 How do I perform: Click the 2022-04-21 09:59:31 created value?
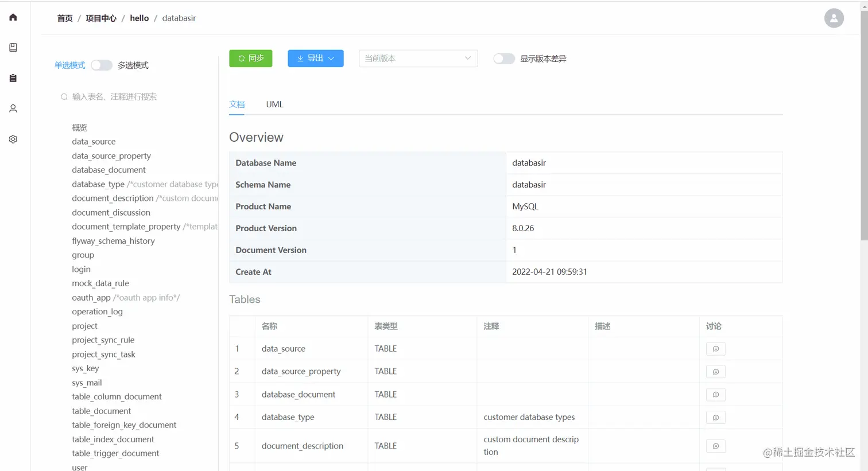click(549, 272)
